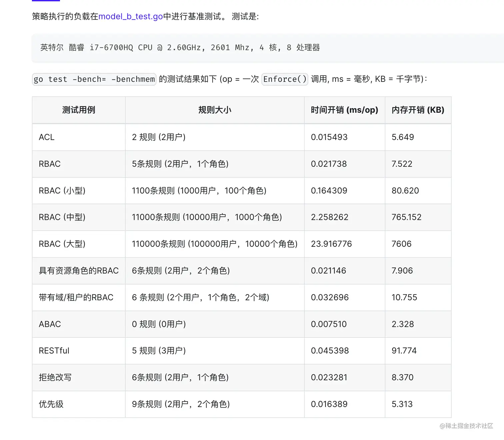Click the 9条规则 (2用户，2个角色) cell
Screen dimensions: 504x440
coord(215,404)
